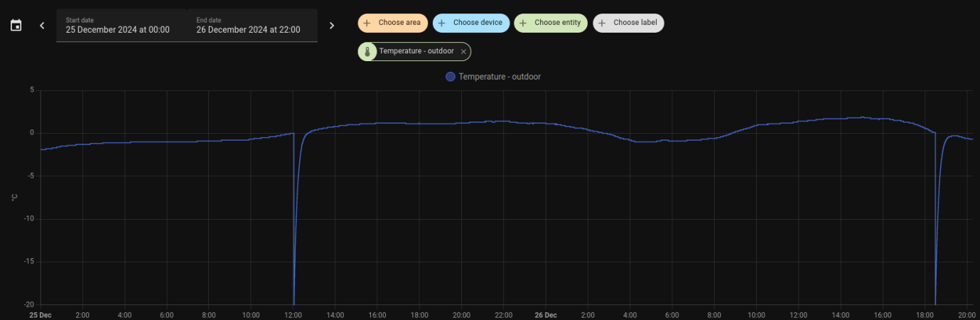Viewport: 980px width, 320px height.
Task: Click plus icon on Choose label chip
Action: 602,23
